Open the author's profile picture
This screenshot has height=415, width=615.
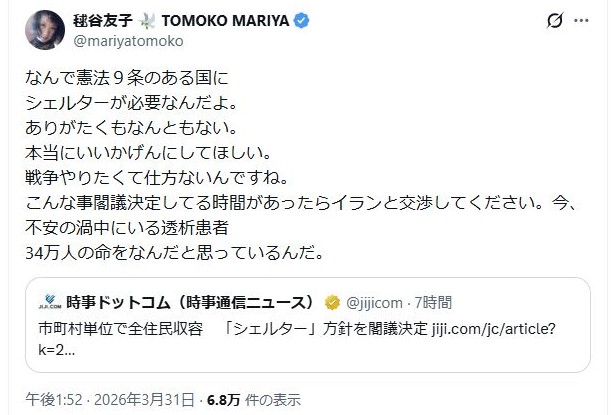click(33, 29)
